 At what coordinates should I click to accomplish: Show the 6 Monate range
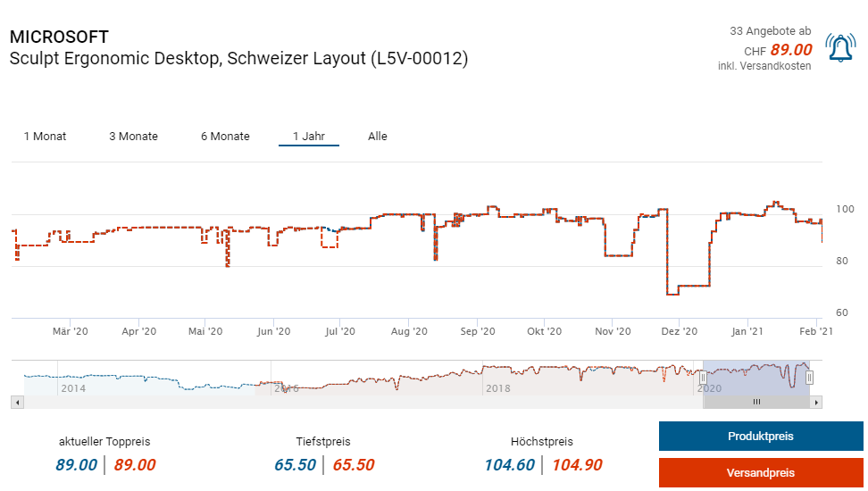[225, 137]
